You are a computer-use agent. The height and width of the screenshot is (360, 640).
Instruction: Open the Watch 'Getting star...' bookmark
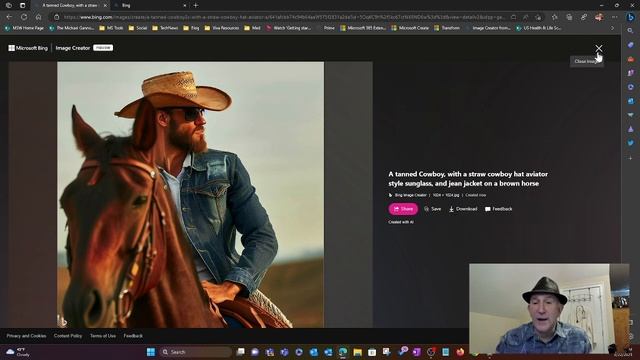288,28
